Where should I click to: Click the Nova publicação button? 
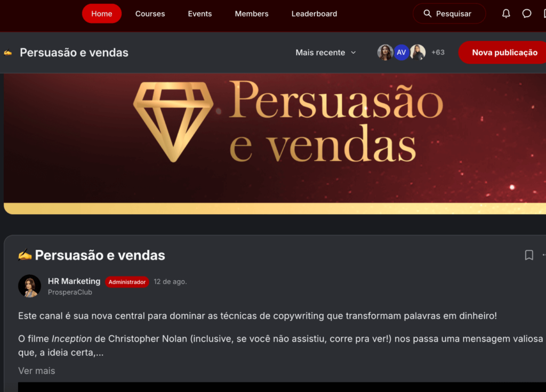[x=504, y=53]
